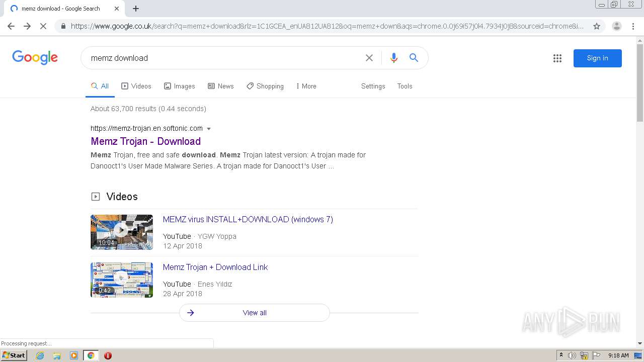Go to the Google logo homepage
Screen dimensions: 644x362
point(35,57)
